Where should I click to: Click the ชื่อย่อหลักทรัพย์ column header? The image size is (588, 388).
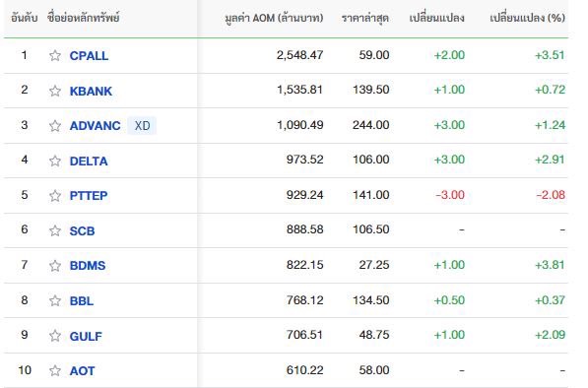pyautogui.click(x=84, y=18)
